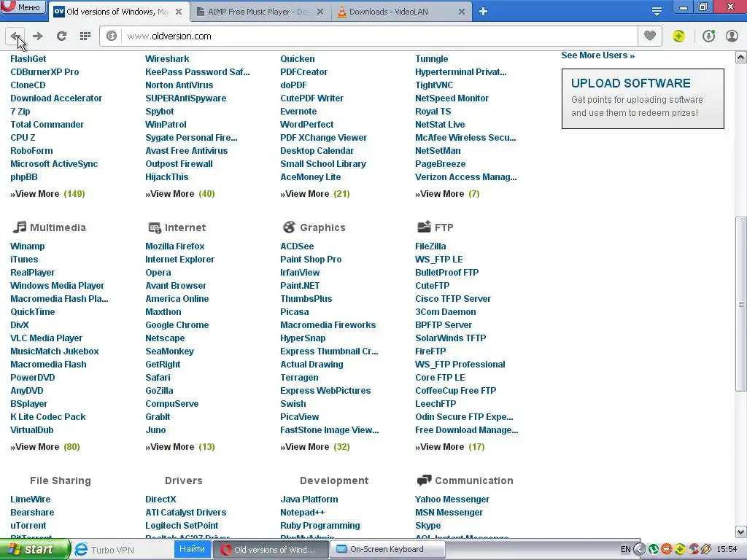Open the downloads icon in toolbar
Viewport: 747px width, 560px height.
tap(708, 36)
